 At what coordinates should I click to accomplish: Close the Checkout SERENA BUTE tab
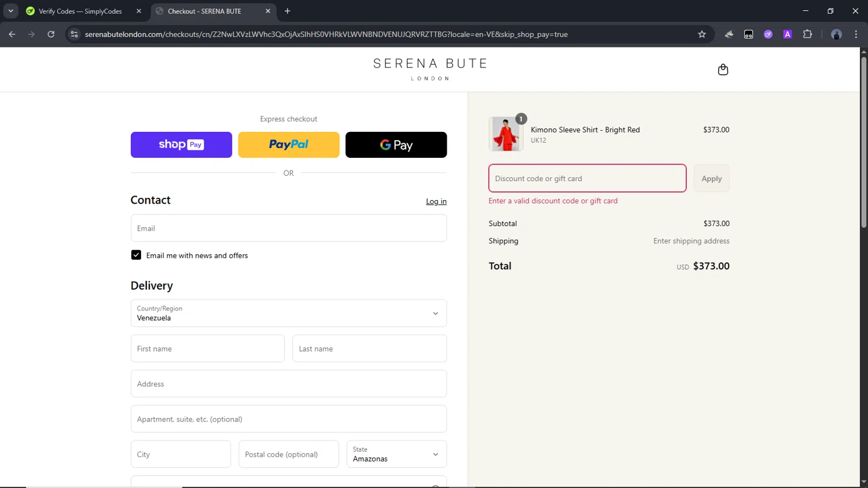point(268,11)
